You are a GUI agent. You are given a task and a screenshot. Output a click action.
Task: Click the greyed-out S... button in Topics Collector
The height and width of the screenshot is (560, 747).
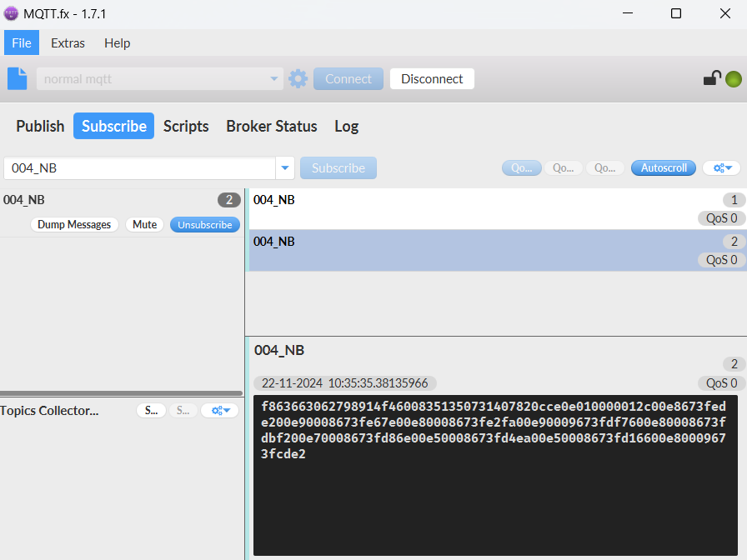(183, 411)
